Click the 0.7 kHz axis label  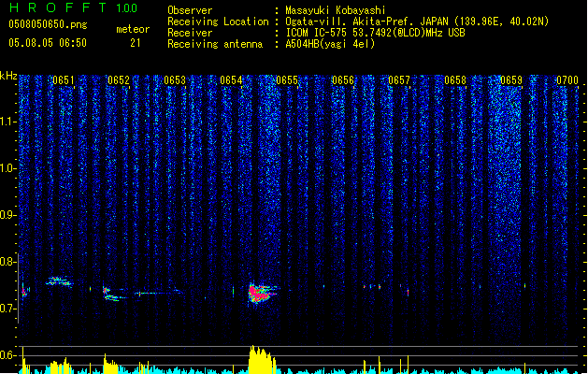(8, 309)
